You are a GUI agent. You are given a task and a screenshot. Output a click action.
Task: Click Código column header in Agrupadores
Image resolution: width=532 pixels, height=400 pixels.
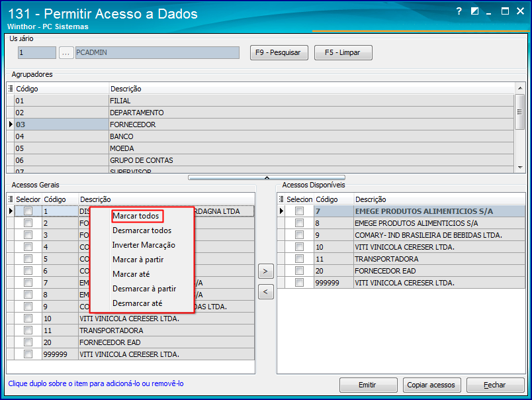click(62, 89)
